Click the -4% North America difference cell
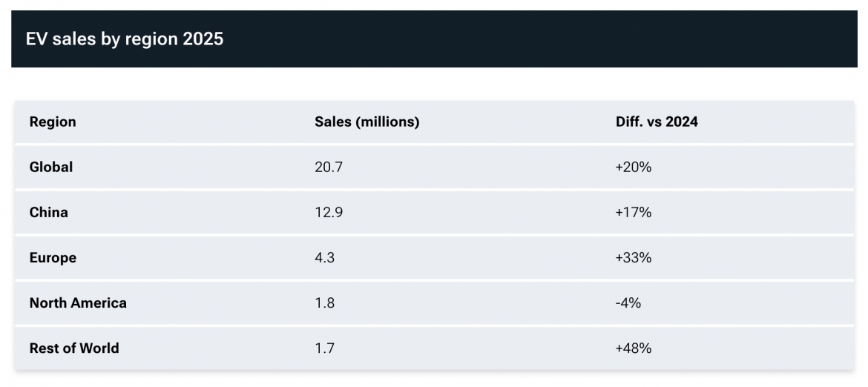Viewport: 868px width, 387px height. coord(628,303)
